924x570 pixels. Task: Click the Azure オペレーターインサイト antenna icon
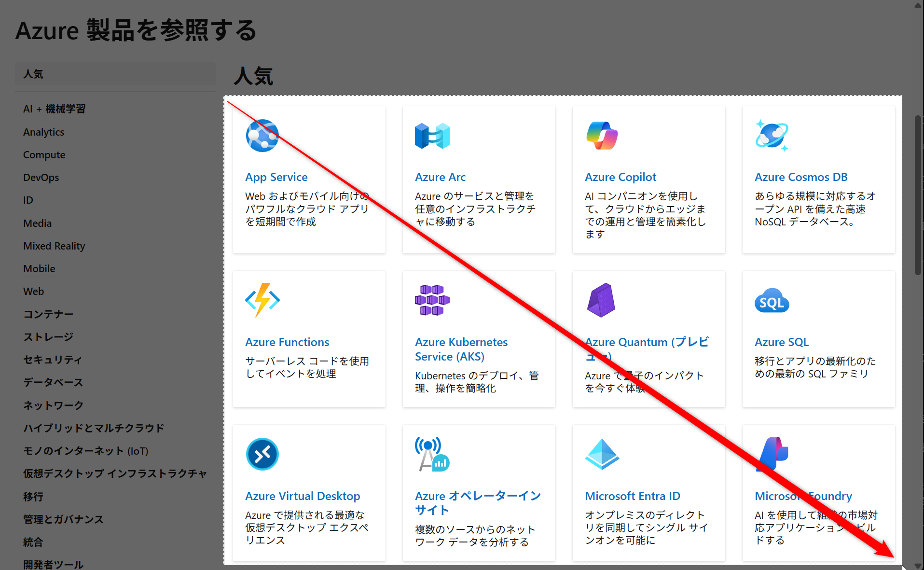pos(432,454)
